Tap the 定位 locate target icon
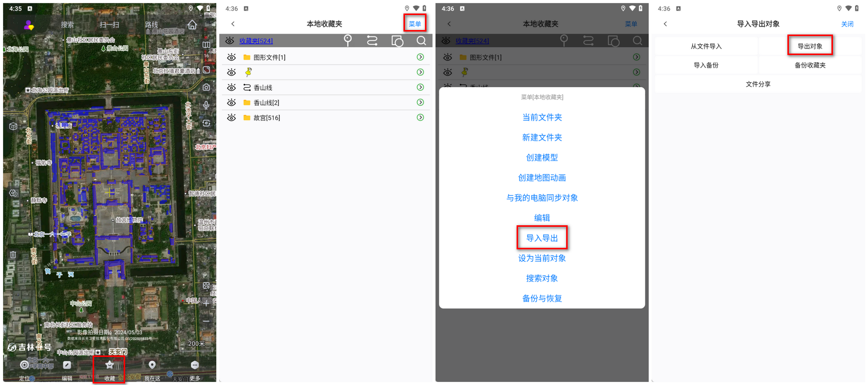This screenshot has width=868, height=385. pos(24,365)
